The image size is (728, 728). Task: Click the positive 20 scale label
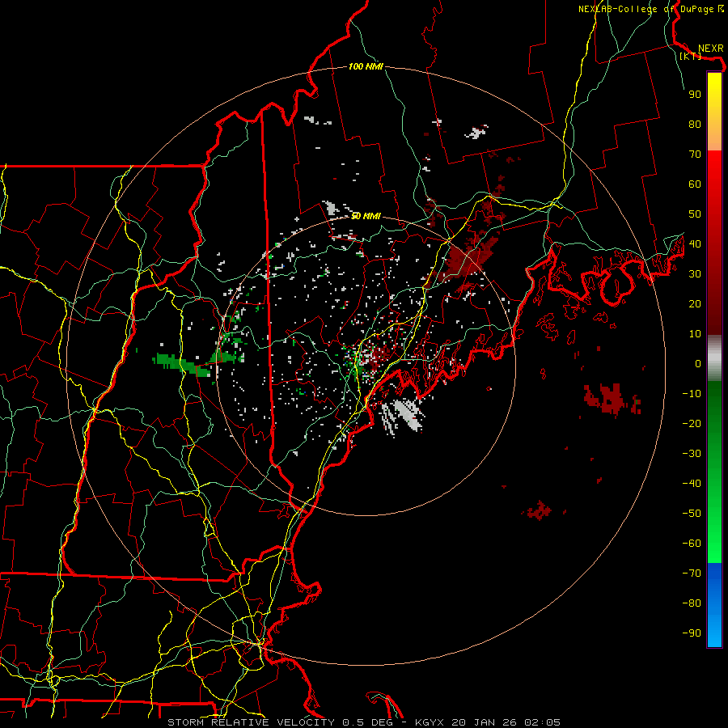[695, 303]
